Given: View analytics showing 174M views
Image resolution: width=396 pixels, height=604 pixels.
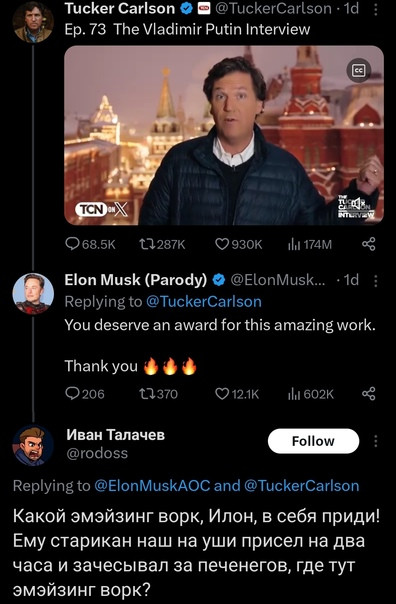Looking at the screenshot, I should tap(310, 244).
